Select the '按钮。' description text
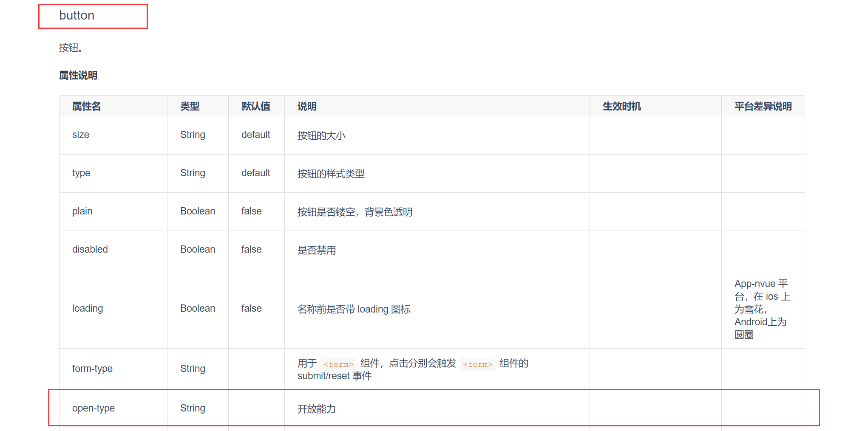This screenshot has width=868, height=431. [x=71, y=48]
